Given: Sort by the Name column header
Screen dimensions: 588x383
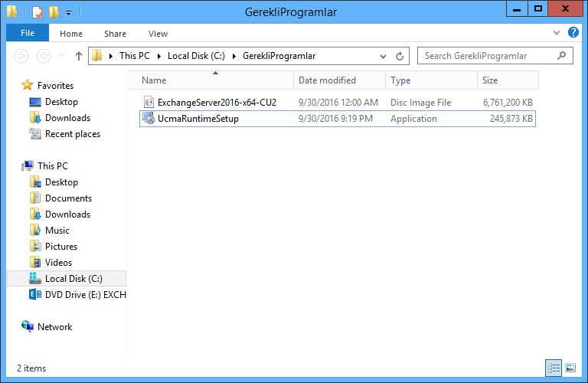Looking at the screenshot, I should [211, 80].
